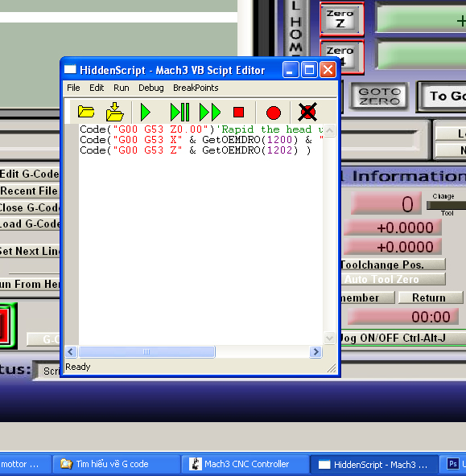Switch to Mach3 CNC Controller in taskbar

[245, 464]
